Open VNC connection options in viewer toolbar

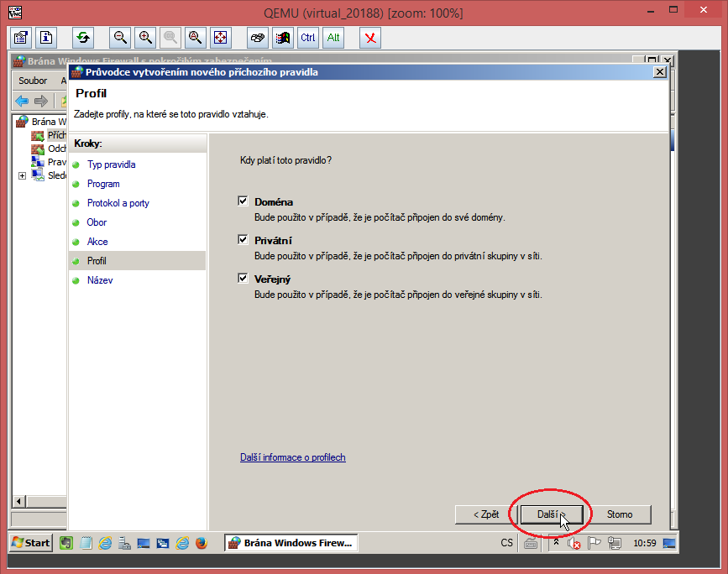(x=21, y=38)
